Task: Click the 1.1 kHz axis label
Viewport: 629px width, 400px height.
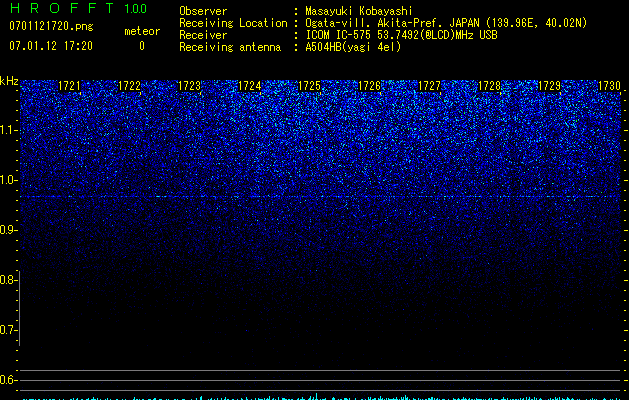Action: 8,130
